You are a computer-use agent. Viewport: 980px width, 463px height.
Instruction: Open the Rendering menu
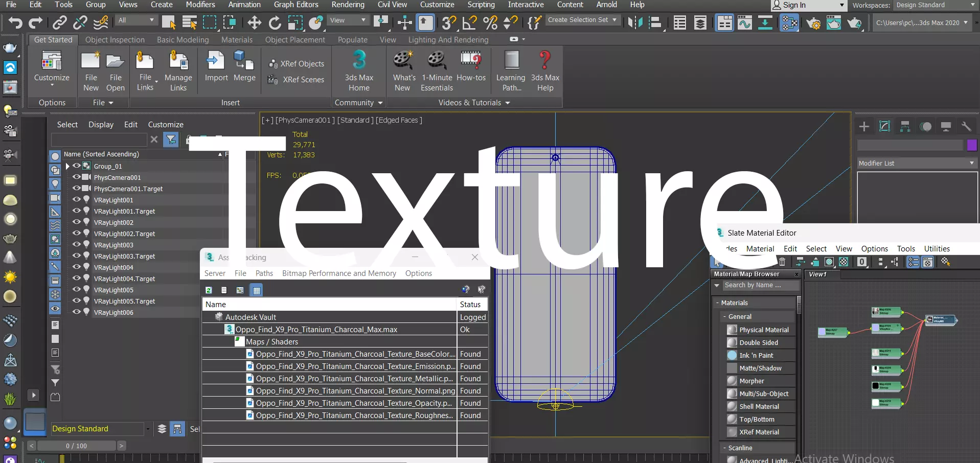pos(348,5)
